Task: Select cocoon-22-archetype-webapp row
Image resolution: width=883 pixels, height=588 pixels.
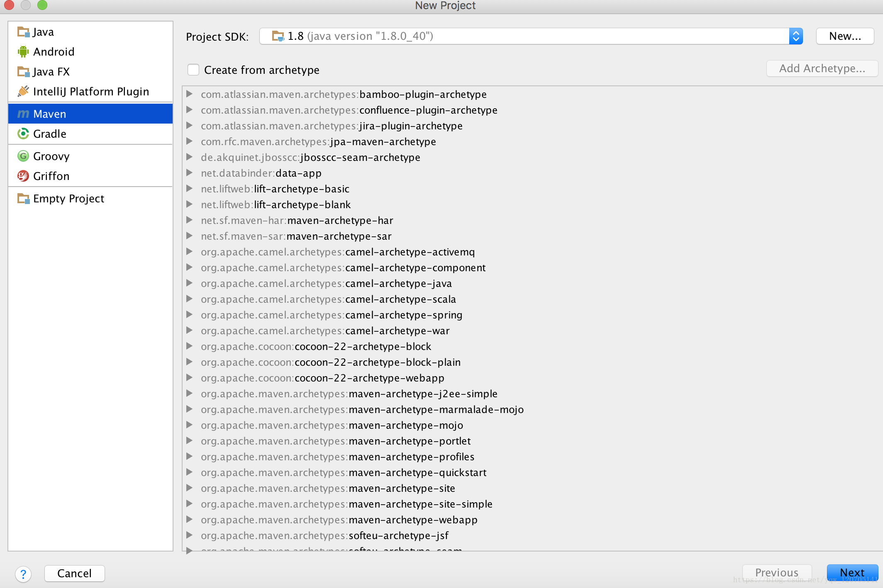Action: 532,378
